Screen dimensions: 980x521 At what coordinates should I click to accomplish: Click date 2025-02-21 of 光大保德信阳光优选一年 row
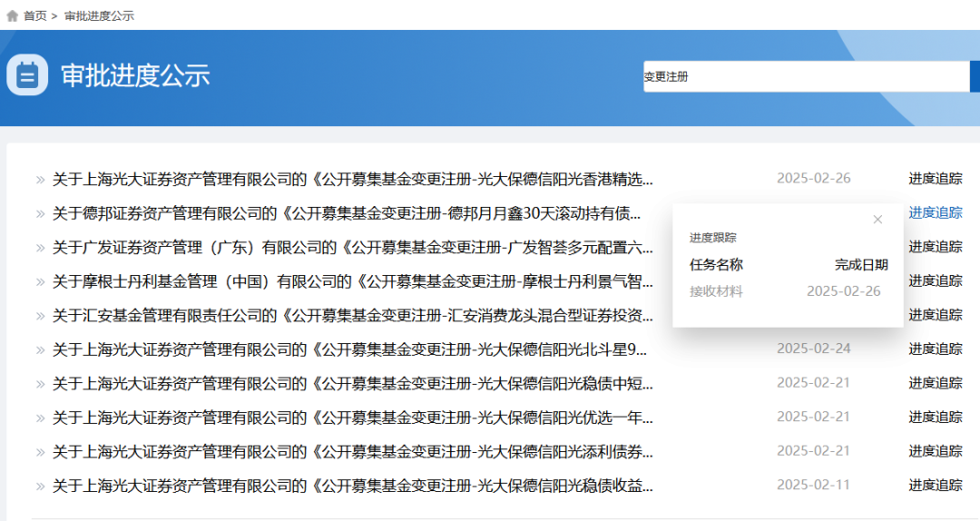coord(814,417)
